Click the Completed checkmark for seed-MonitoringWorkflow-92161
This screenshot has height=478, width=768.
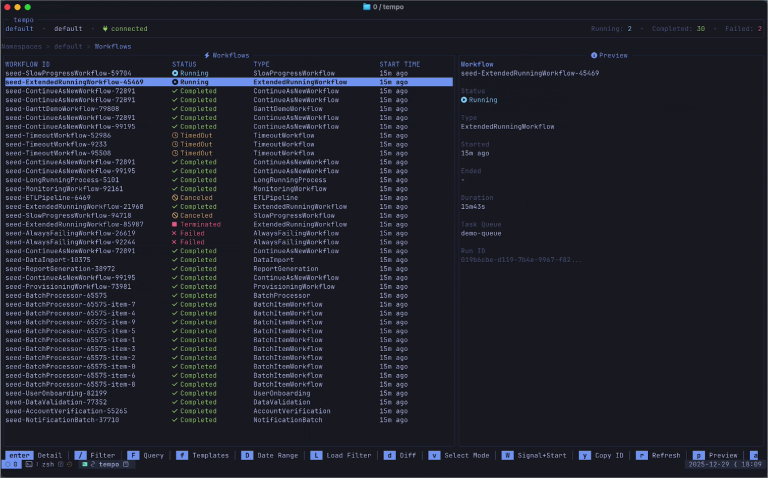[175, 189]
